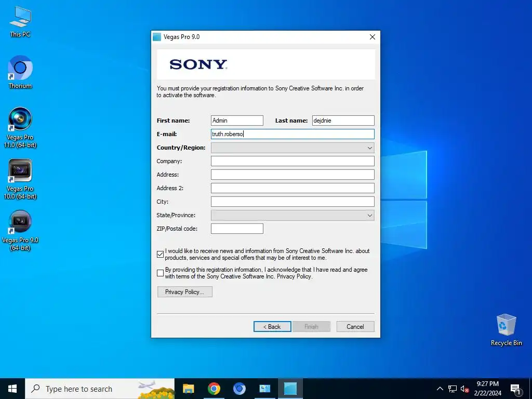This screenshot has height=399, width=532.
Task: Open This PC desktop icon
Action: point(20,21)
